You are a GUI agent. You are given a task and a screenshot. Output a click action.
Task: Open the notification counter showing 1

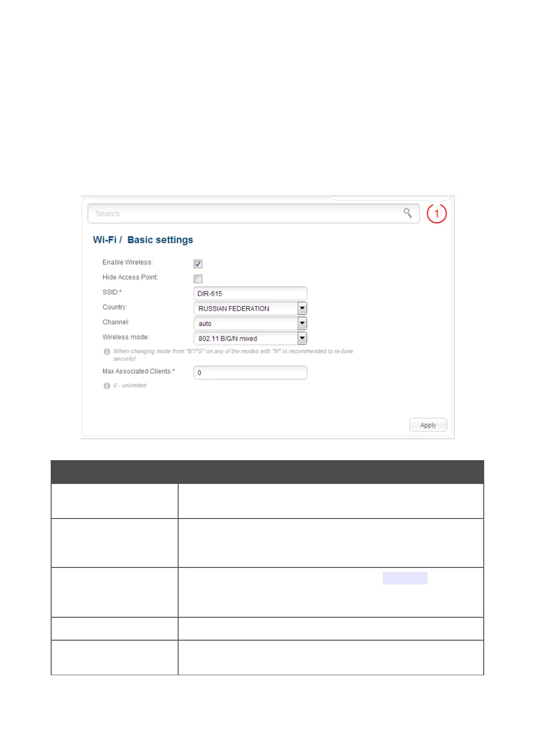click(437, 214)
